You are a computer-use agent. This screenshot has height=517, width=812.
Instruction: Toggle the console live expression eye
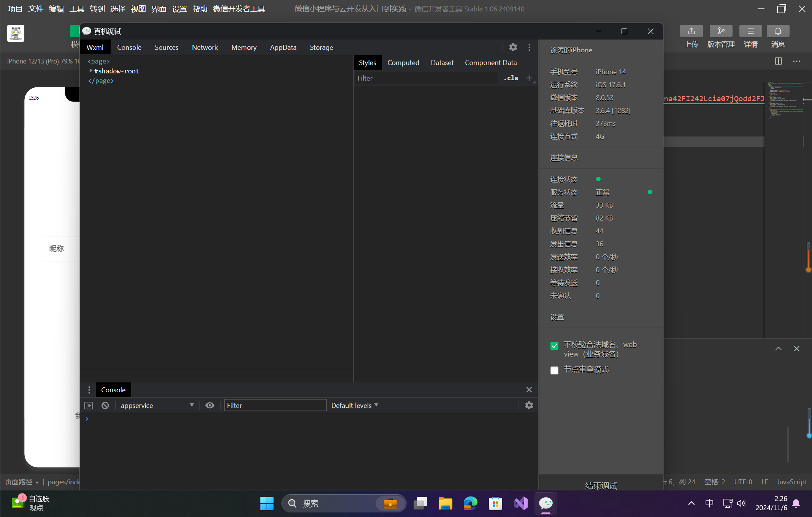209,405
